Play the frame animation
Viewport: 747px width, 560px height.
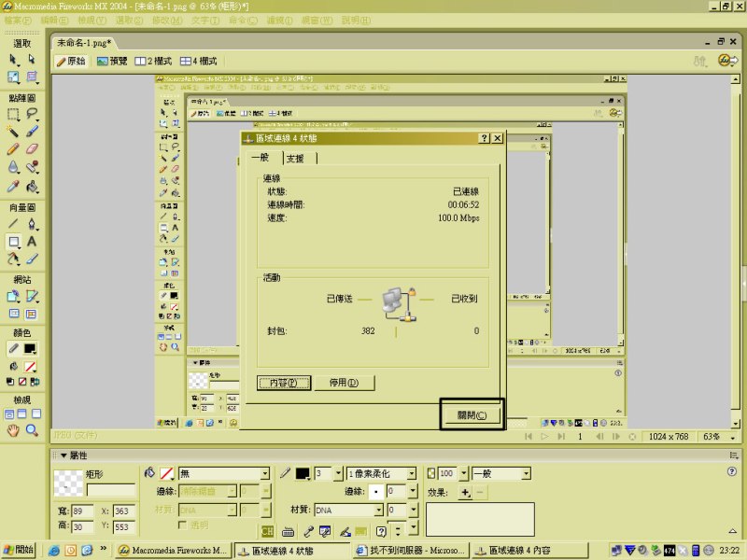coord(544,437)
